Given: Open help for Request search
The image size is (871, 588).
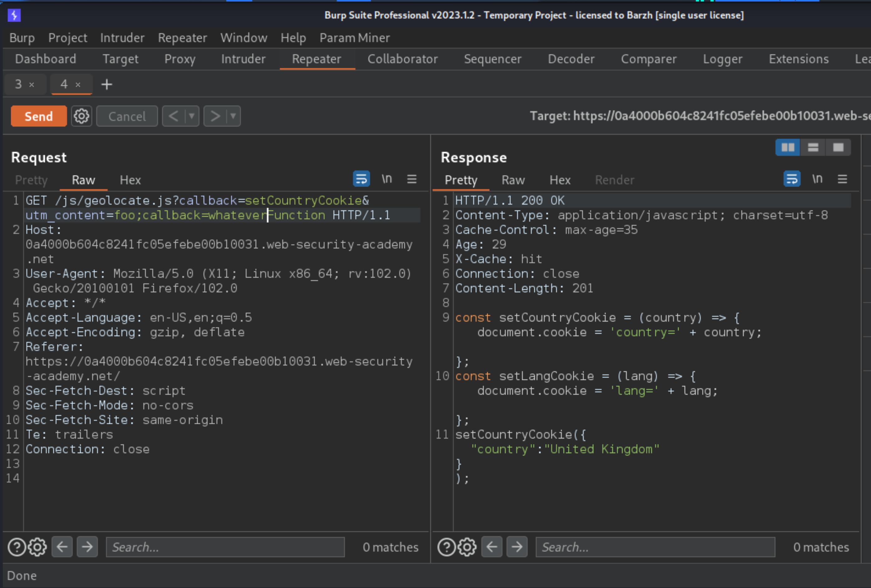Looking at the screenshot, I should 17,547.
